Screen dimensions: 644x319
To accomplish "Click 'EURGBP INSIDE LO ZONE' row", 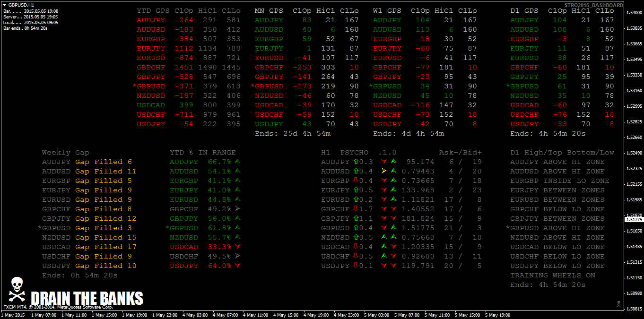I will click(560, 181).
